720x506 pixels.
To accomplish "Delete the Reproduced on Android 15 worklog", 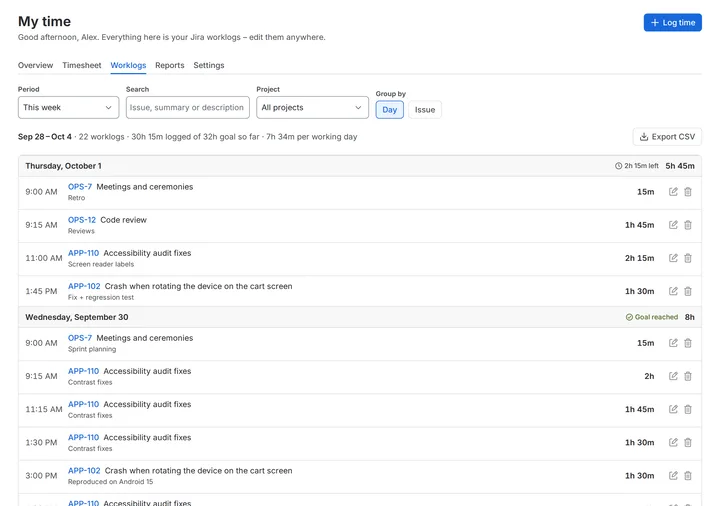I will click(688, 476).
